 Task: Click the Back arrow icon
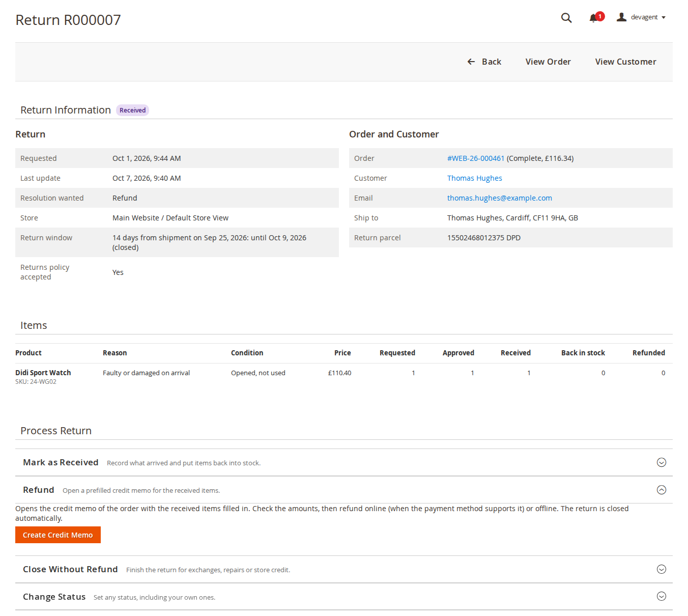click(471, 62)
